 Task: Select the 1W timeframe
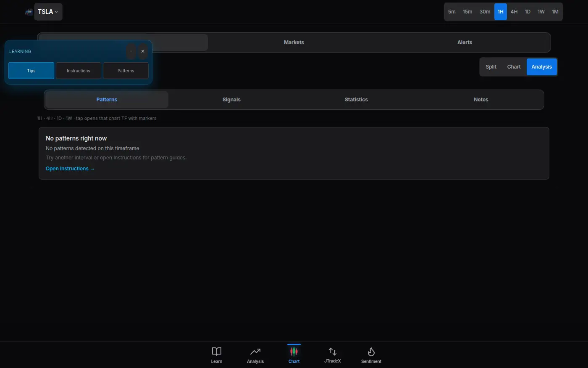coord(541,12)
